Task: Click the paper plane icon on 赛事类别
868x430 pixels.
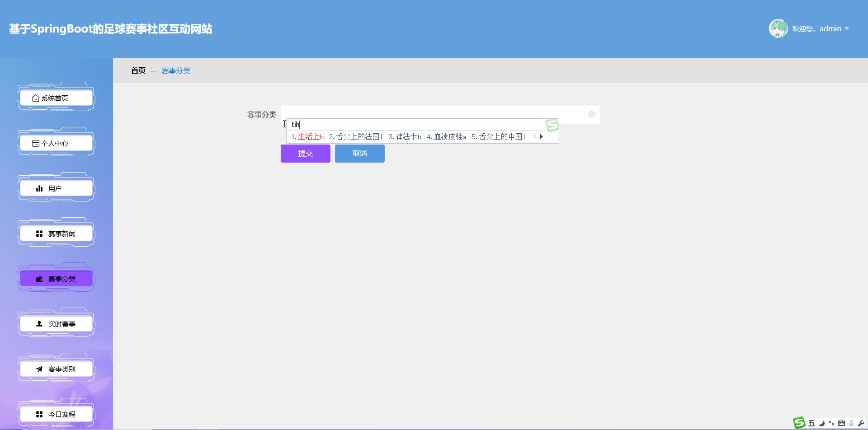Action: click(x=39, y=369)
